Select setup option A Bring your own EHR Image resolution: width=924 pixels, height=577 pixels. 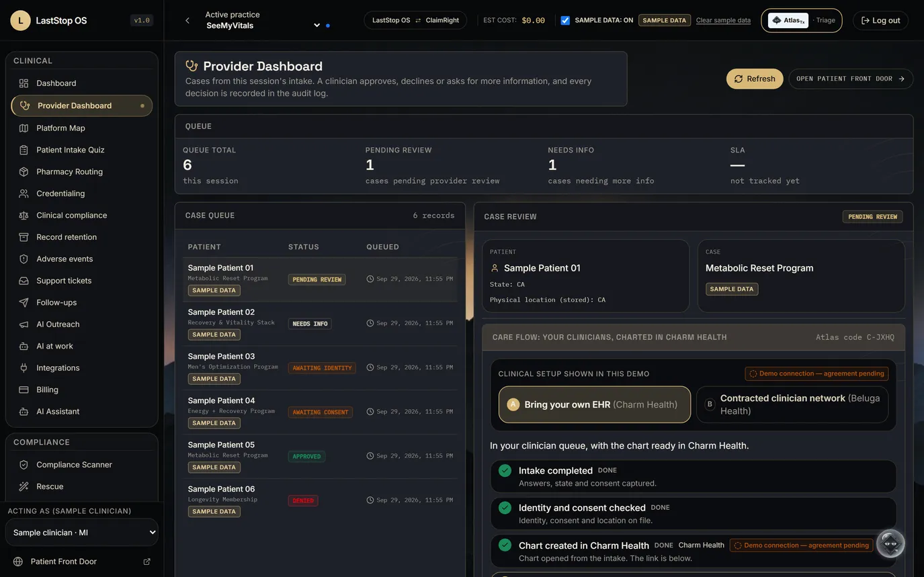point(595,404)
